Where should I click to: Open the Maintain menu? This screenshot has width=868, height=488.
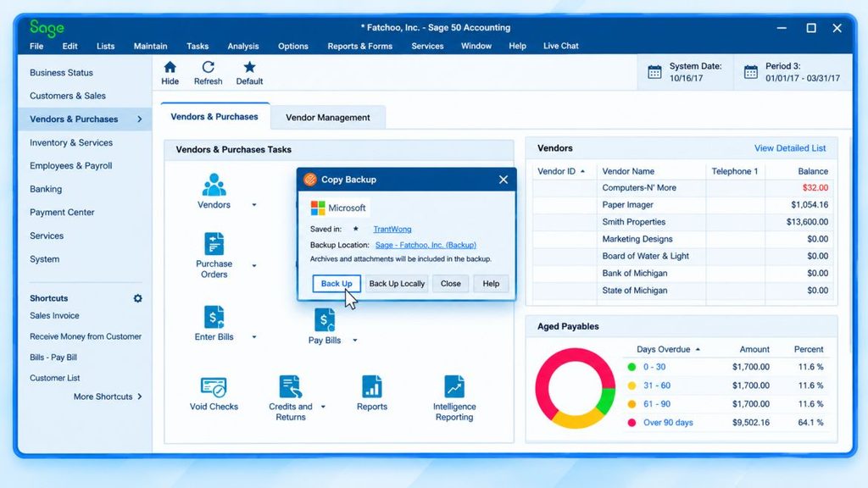coord(150,46)
